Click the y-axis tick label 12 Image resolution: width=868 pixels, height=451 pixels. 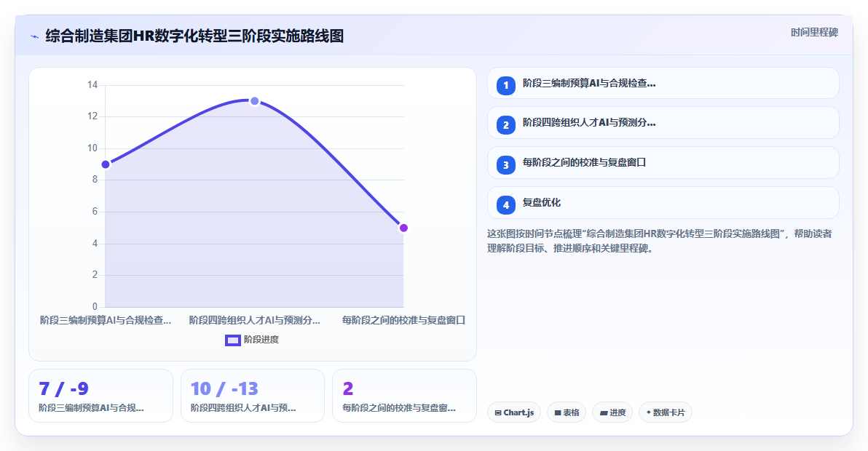(x=92, y=116)
